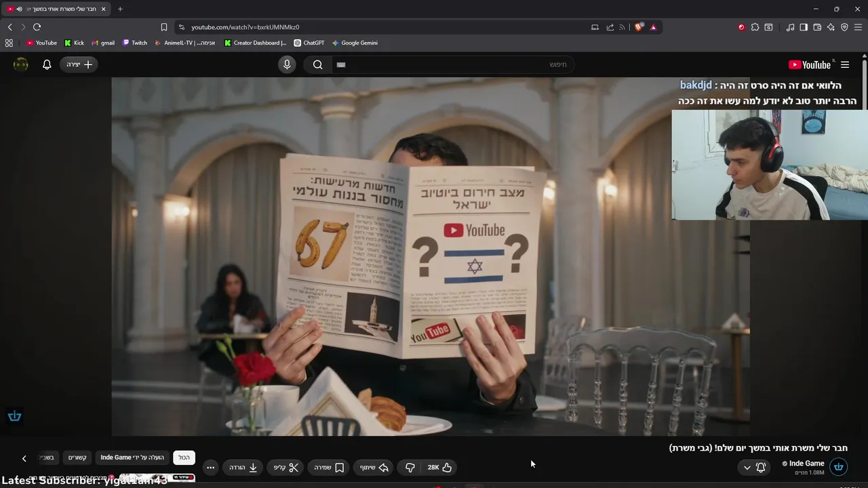The height and width of the screenshot is (488, 868).
Task: Select the הכול filter chip
Action: click(x=184, y=457)
